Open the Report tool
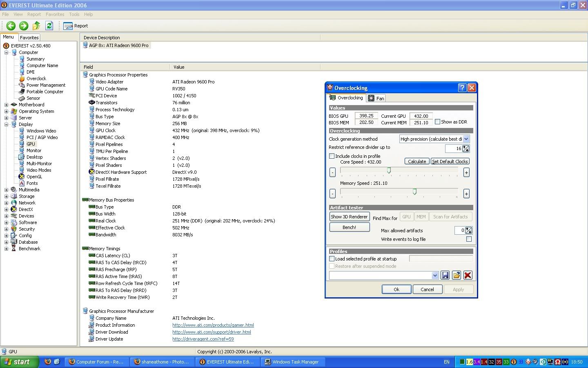Screen dimensions: 588x368 point(76,26)
